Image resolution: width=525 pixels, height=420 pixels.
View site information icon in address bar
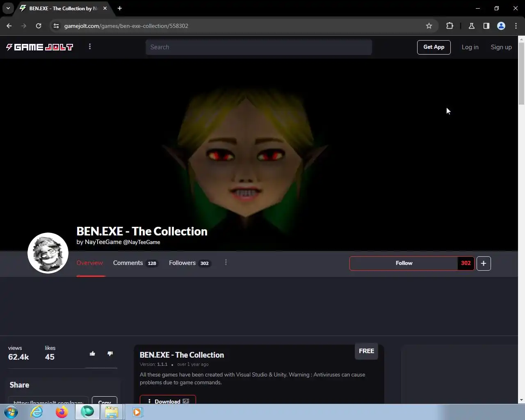[57, 26]
